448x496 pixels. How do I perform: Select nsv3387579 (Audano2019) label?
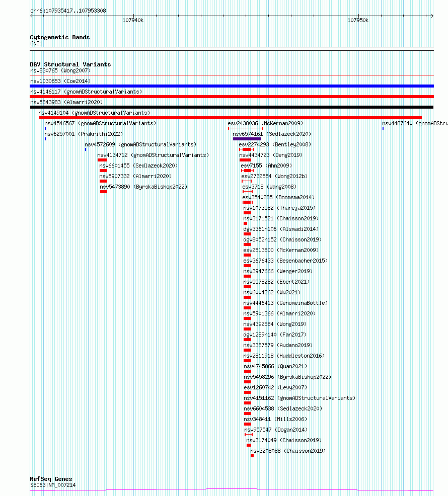tap(278, 346)
